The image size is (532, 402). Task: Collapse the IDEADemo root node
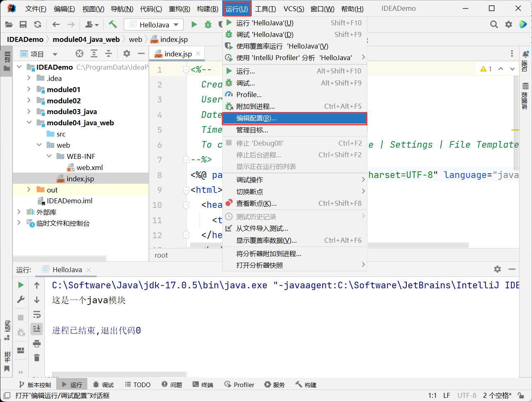click(19, 67)
